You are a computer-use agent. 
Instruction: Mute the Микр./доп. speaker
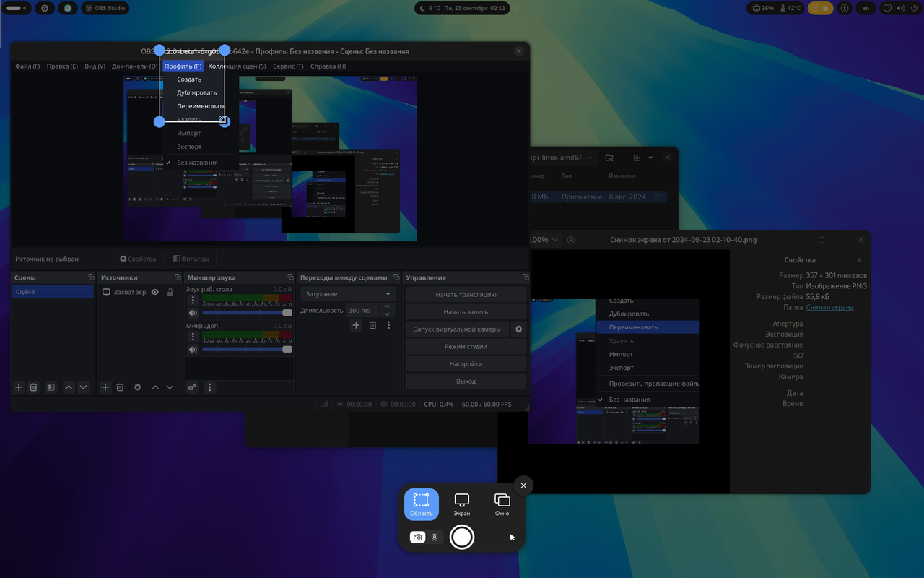[x=193, y=350]
